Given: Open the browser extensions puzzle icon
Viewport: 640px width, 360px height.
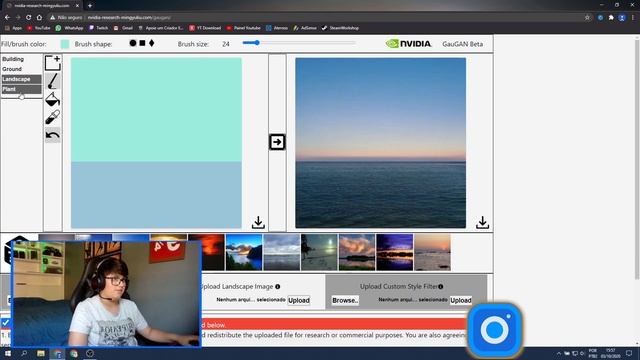Looking at the screenshot, I should [611, 18].
